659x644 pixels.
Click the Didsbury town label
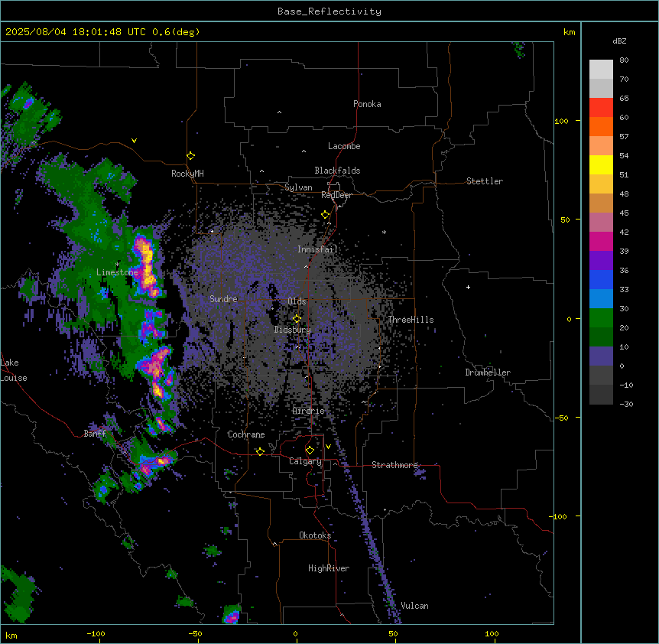[x=293, y=330]
